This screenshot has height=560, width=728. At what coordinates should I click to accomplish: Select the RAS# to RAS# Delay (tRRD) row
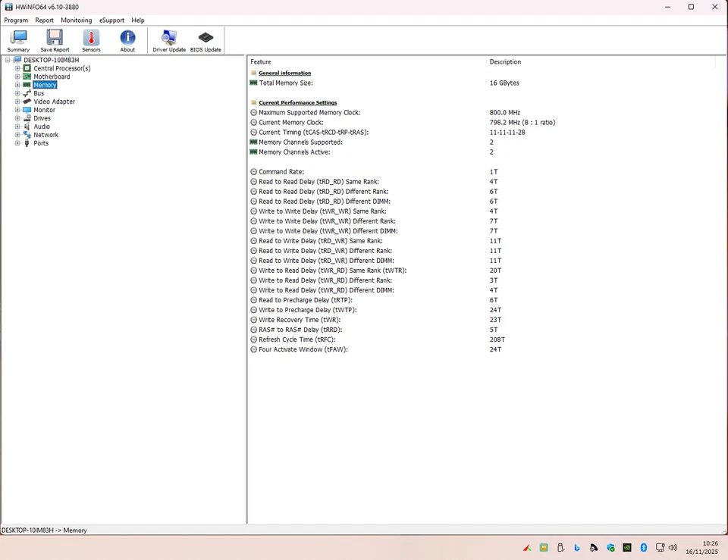[481, 330]
